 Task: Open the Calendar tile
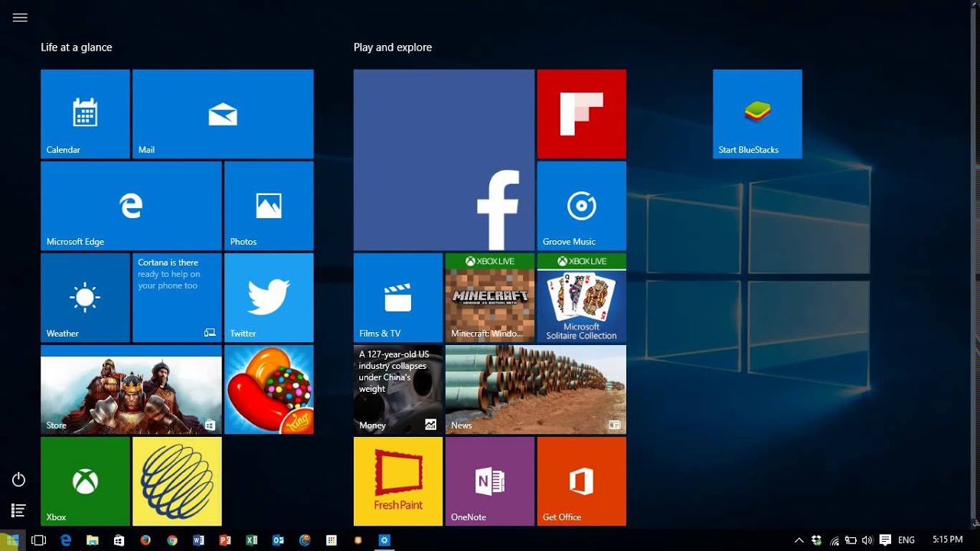point(85,114)
